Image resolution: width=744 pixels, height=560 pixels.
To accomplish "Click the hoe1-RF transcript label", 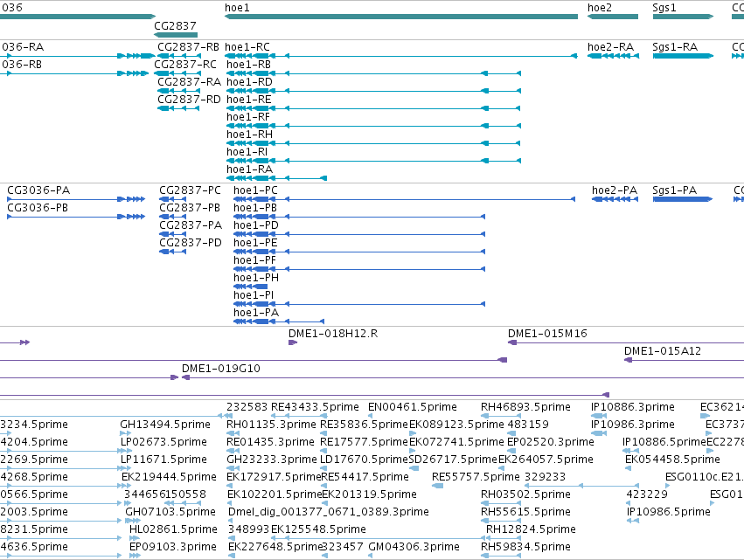I will click(248, 117).
